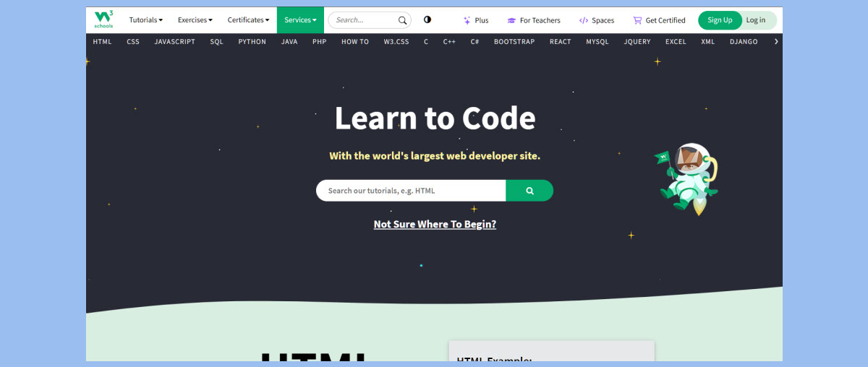This screenshot has height=367, width=868.
Task: Click the world's largest web developer site tagline
Action: pos(435,155)
